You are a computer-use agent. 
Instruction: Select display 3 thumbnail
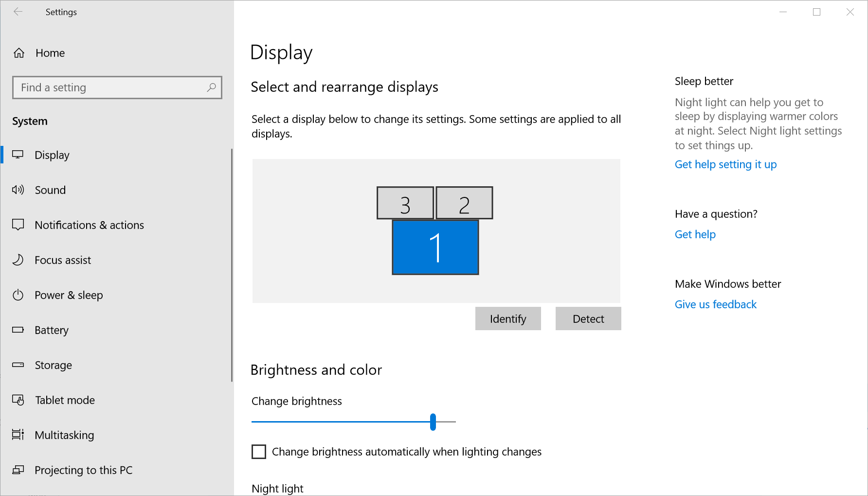coord(405,203)
